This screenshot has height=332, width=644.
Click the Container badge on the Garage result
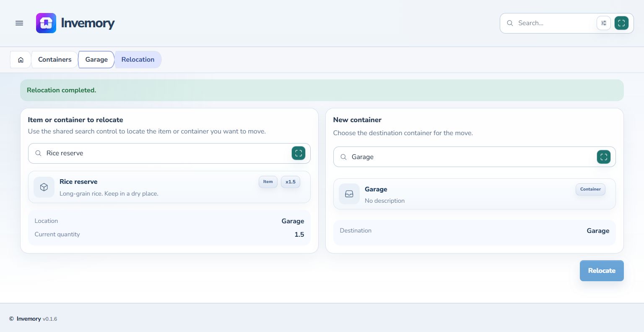pyautogui.click(x=590, y=189)
